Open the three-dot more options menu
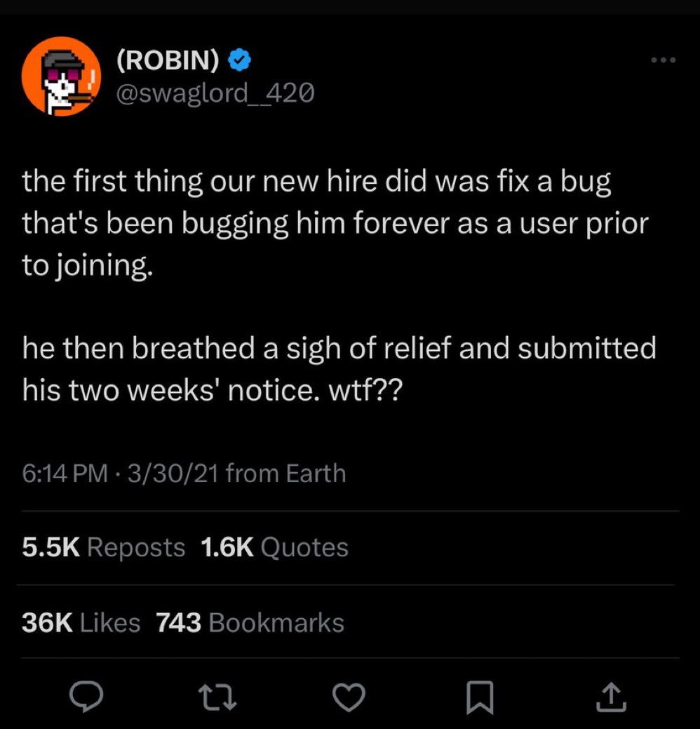The image size is (700, 729). pyautogui.click(x=662, y=61)
